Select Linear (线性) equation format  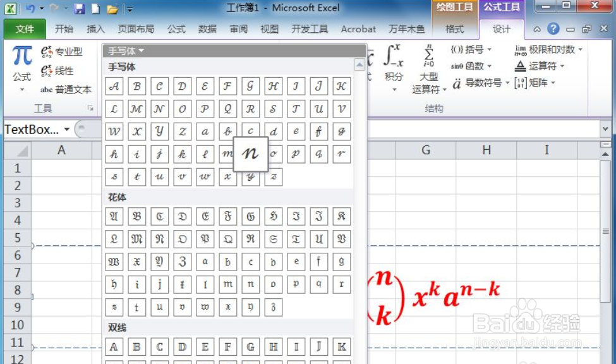click(57, 71)
